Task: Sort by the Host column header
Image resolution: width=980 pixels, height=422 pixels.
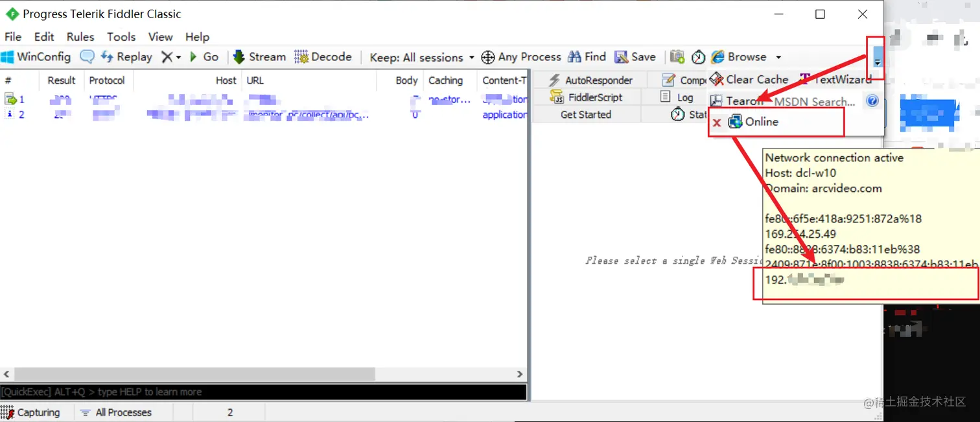Action: pyautogui.click(x=187, y=80)
